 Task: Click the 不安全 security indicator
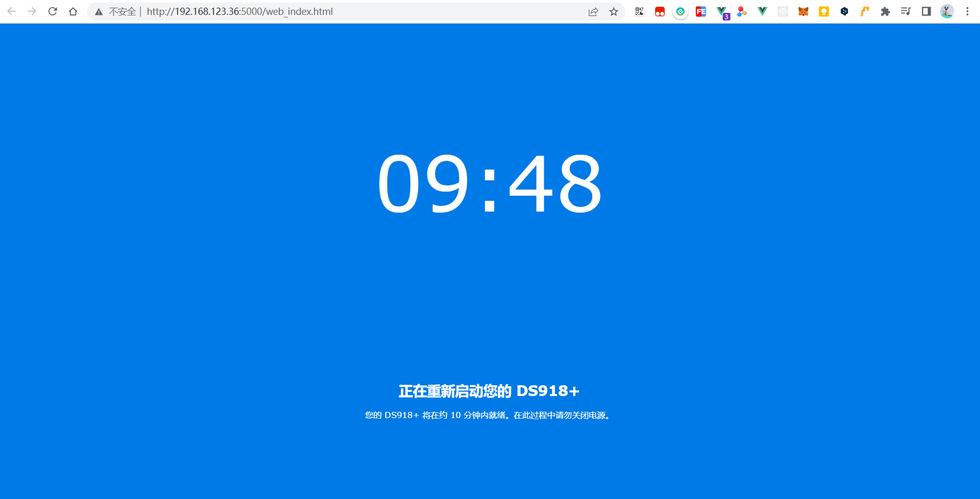click(x=115, y=11)
